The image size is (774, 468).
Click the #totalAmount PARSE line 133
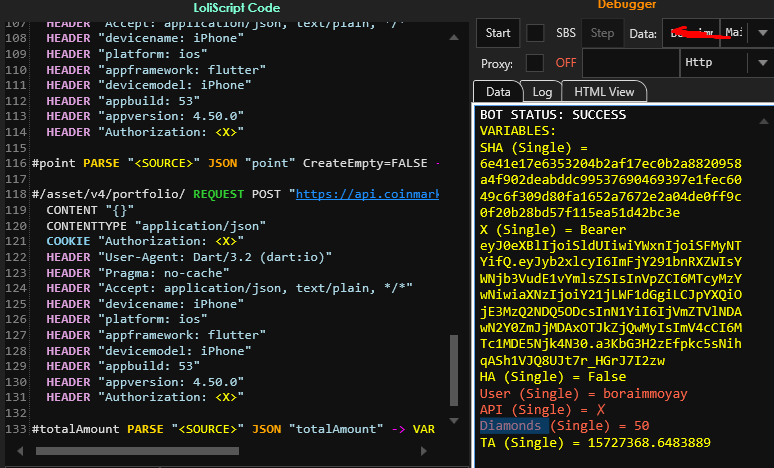233,429
